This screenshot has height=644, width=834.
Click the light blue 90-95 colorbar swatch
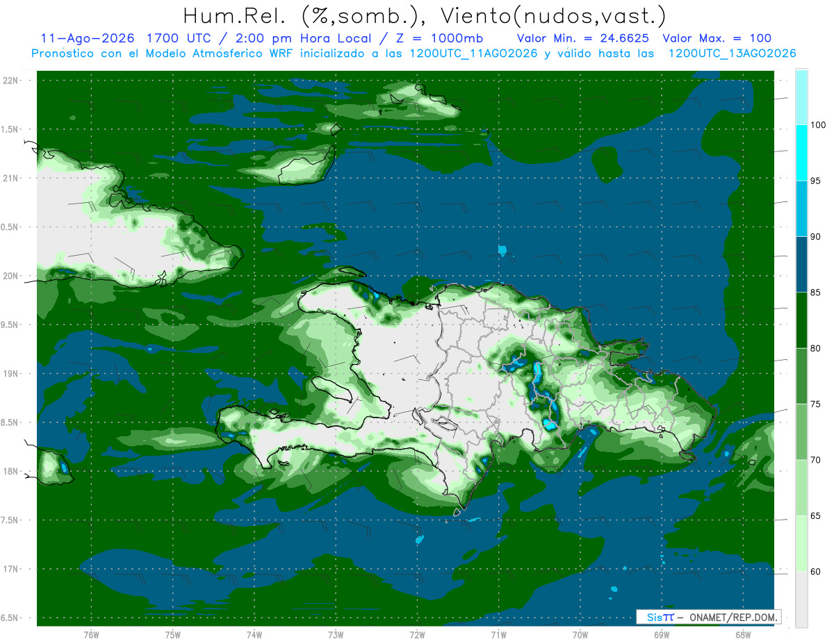(801, 208)
